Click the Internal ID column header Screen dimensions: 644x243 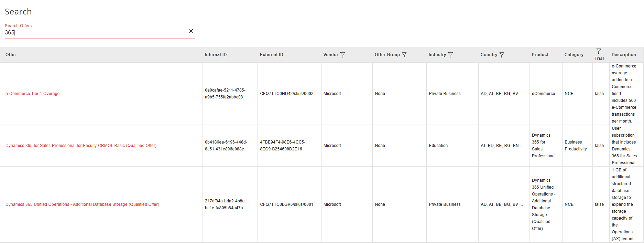[216, 55]
